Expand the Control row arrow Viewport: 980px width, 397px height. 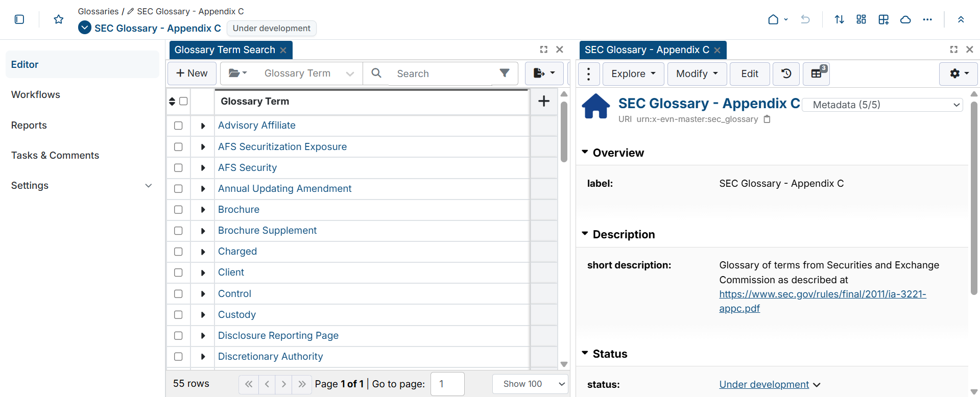(x=203, y=294)
